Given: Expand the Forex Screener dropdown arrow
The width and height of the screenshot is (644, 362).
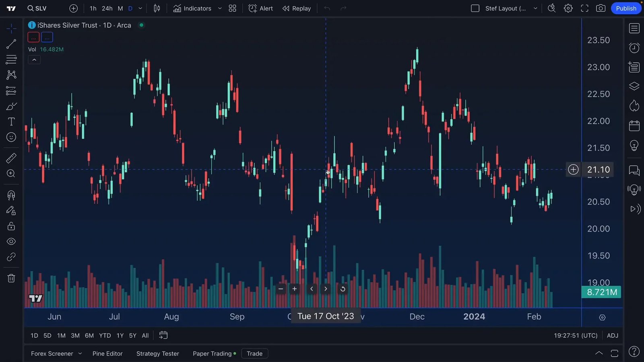Looking at the screenshot, I should coord(80,354).
